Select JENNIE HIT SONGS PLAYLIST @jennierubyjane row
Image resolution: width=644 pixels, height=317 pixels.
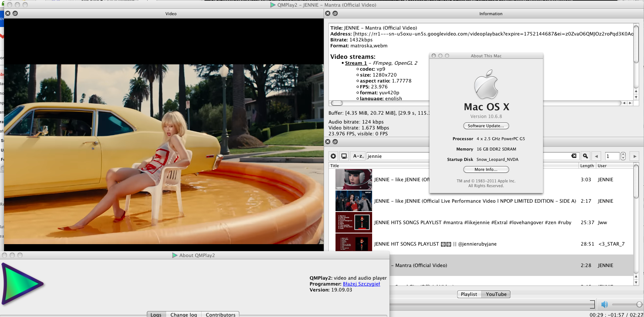(x=481, y=244)
